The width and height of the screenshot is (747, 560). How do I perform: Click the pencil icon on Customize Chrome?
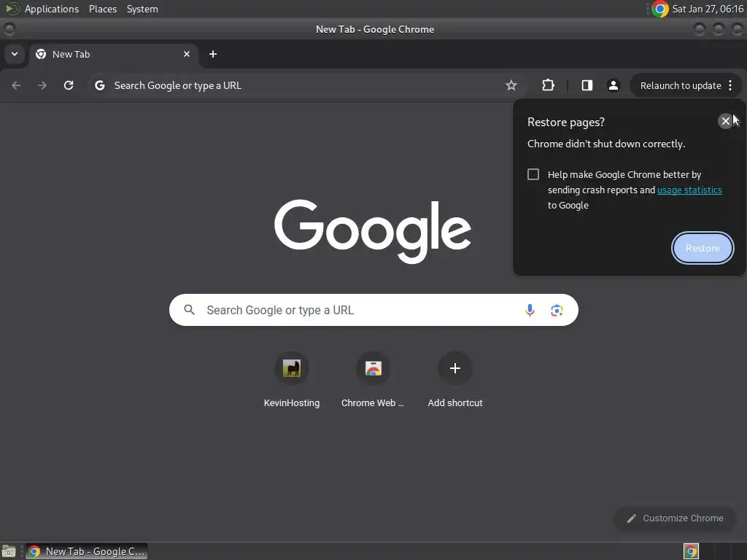632,518
